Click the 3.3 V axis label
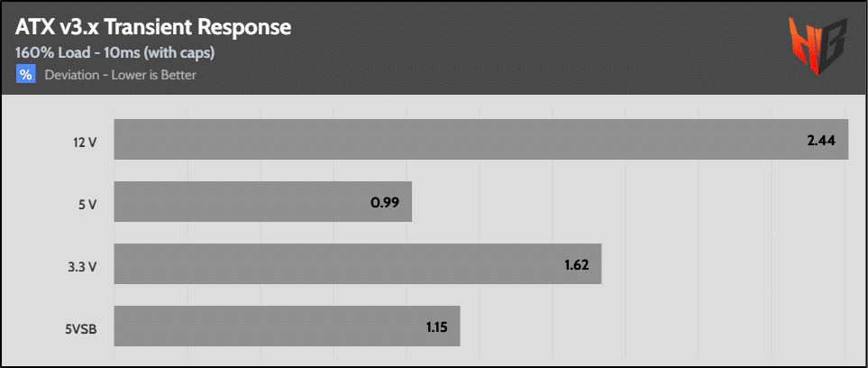This screenshot has width=868, height=368. [x=82, y=267]
